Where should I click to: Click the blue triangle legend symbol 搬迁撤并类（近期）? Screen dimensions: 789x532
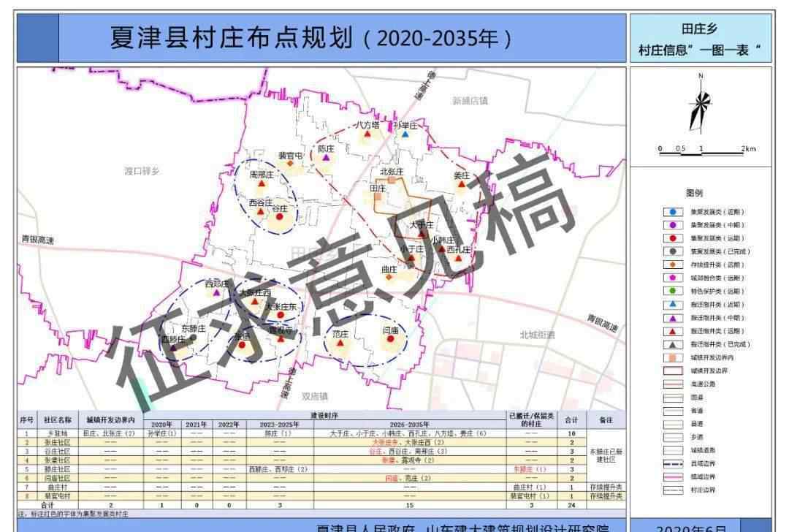673,305
